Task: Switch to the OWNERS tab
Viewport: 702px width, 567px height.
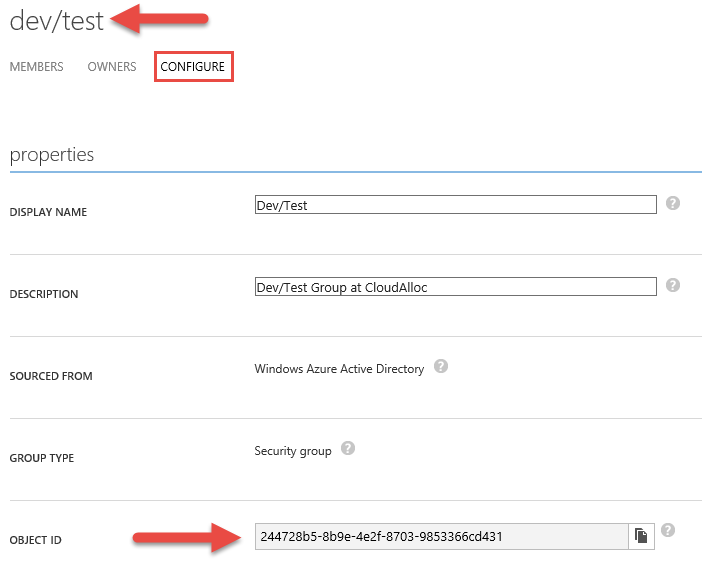Action: click(112, 67)
